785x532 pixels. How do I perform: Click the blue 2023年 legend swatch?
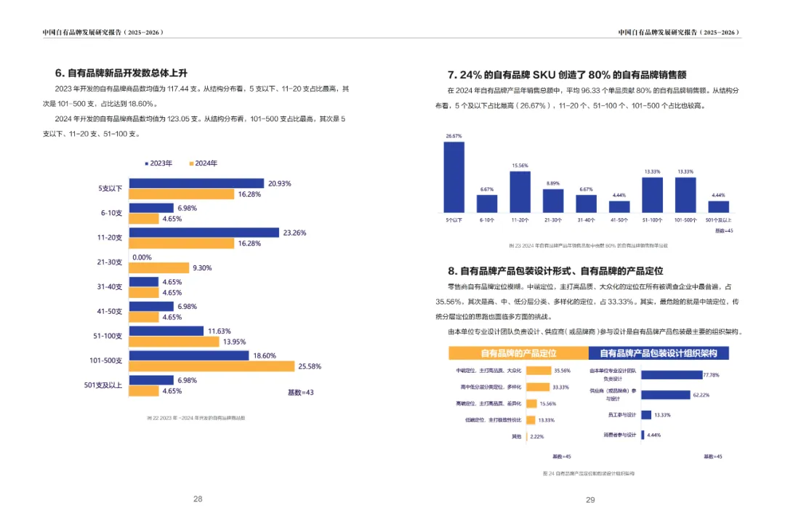point(147,164)
